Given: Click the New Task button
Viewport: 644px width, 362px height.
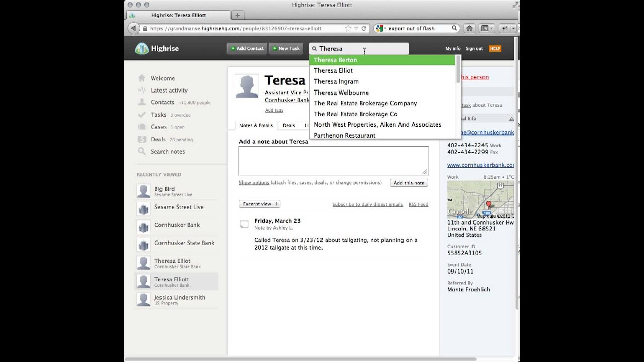Looking at the screenshot, I should [x=286, y=48].
